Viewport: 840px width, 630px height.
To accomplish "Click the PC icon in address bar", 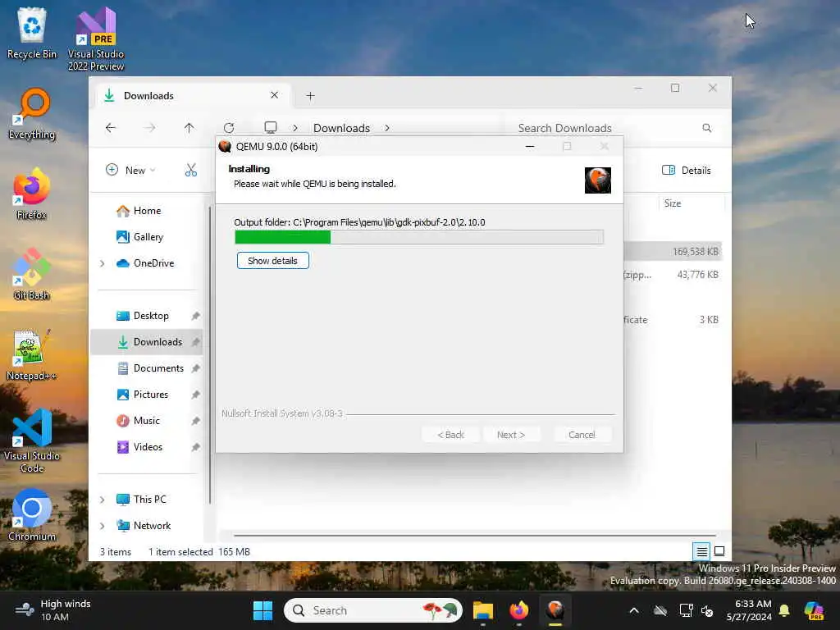I will coord(271,127).
